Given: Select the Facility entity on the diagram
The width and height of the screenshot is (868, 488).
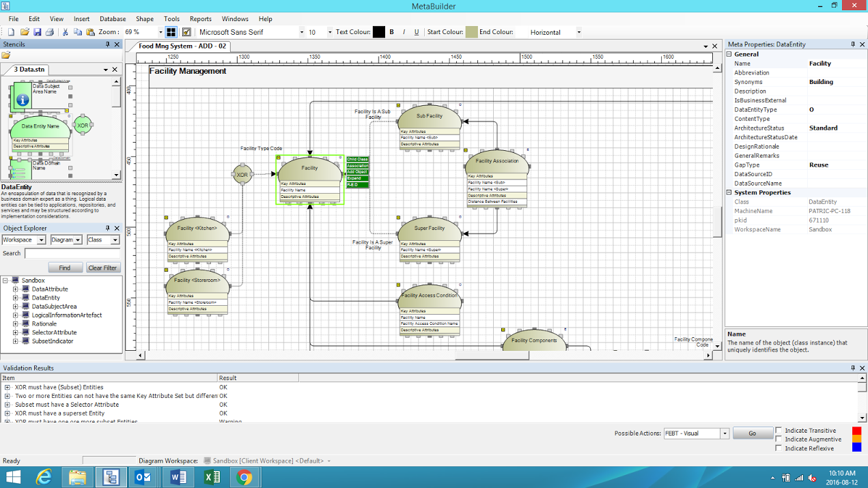Looking at the screenshot, I should 309,179.
